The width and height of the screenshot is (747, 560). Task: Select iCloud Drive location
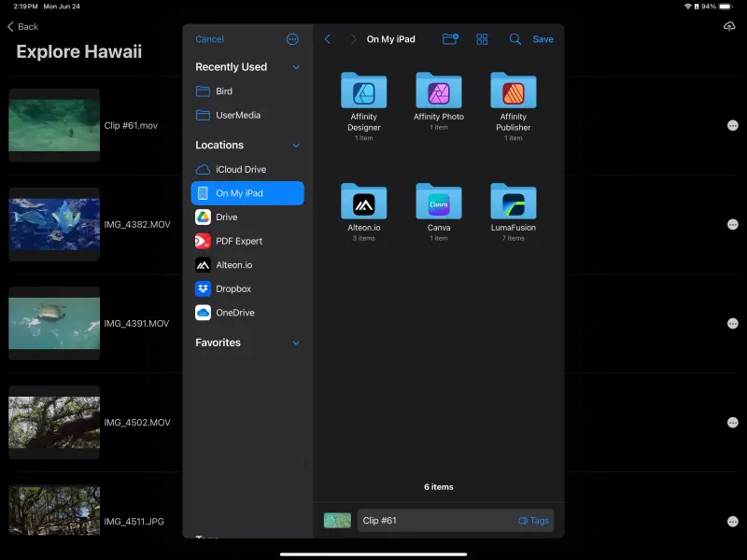[x=241, y=169]
